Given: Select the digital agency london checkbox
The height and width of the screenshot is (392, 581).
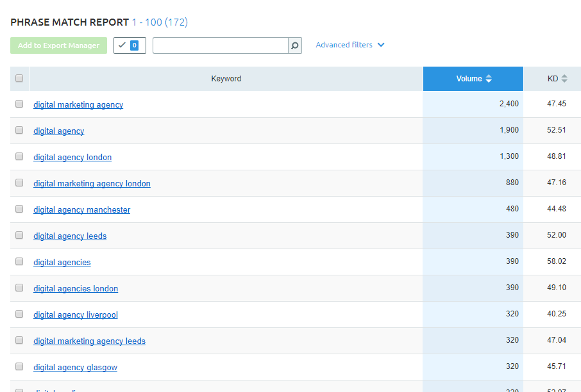Looking at the screenshot, I should [19, 156].
